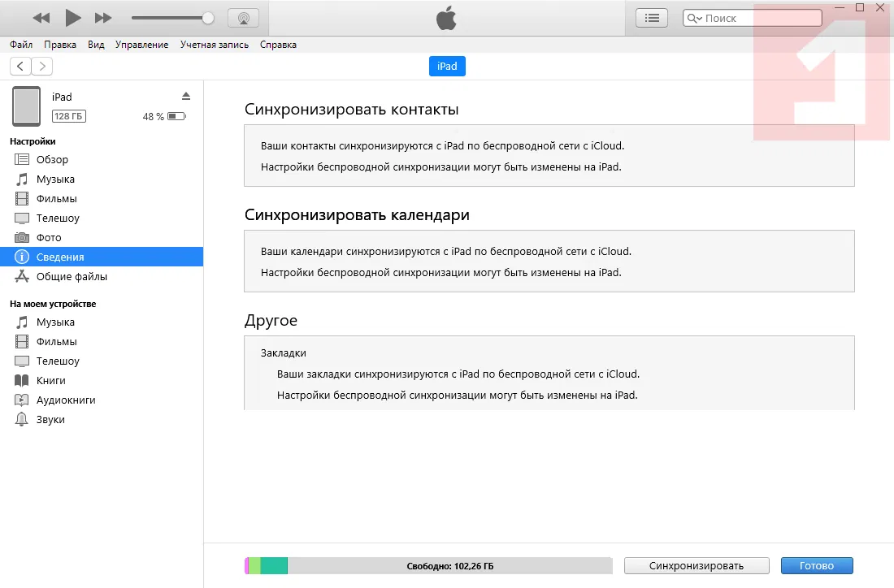This screenshot has width=894, height=588.
Task: Select Фото in the sidebar
Action: tap(49, 238)
